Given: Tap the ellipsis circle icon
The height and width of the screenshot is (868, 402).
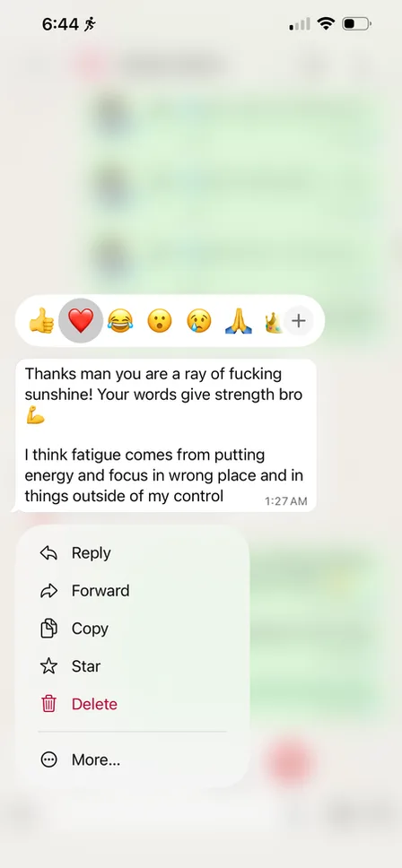Looking at the screenshot, I should tap(48, 760).
